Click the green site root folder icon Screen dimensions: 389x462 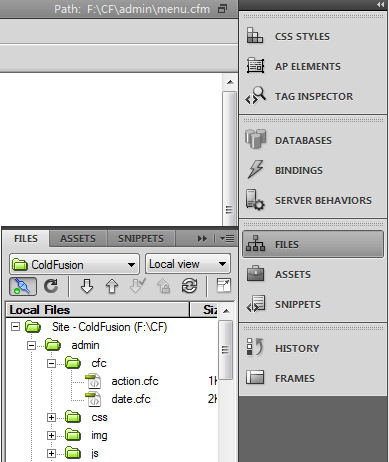click(33, 327)
